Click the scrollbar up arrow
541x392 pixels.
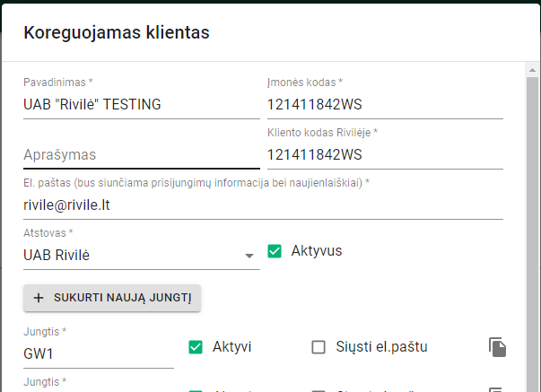point(531,68)
